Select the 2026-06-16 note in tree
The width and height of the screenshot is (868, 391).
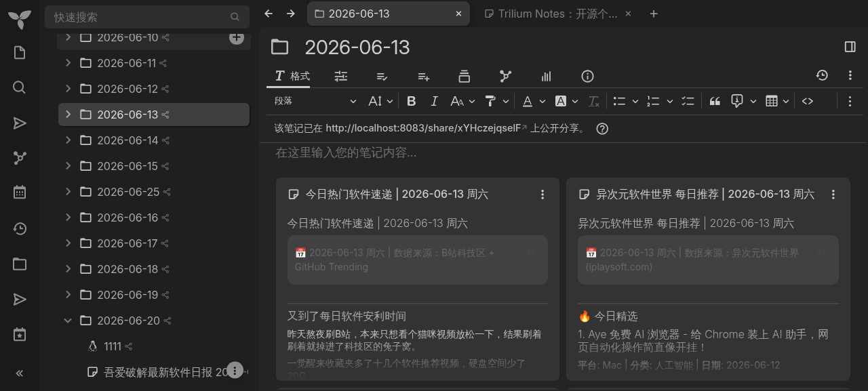[x=127, y=218]
